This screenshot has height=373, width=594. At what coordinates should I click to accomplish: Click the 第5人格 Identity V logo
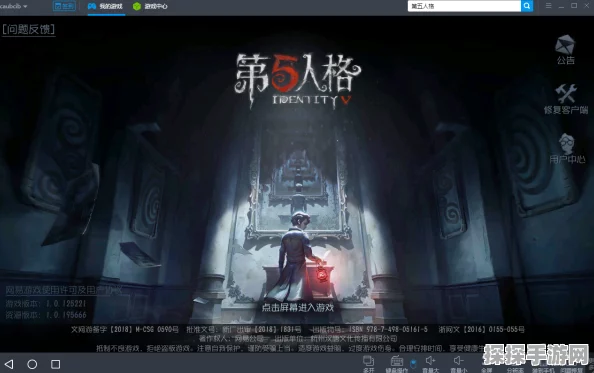(x=298, y=81)
